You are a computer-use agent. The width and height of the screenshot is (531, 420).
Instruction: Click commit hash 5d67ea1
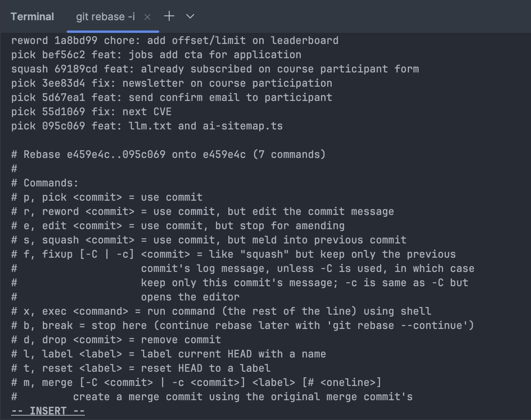click(x=63, y=97)
